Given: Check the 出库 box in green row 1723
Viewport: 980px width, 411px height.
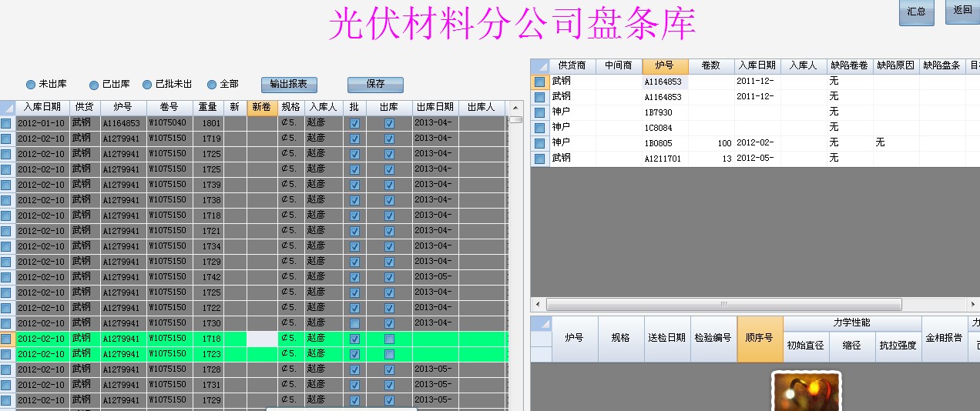Looking at the screenshot, I should [389, 354].
